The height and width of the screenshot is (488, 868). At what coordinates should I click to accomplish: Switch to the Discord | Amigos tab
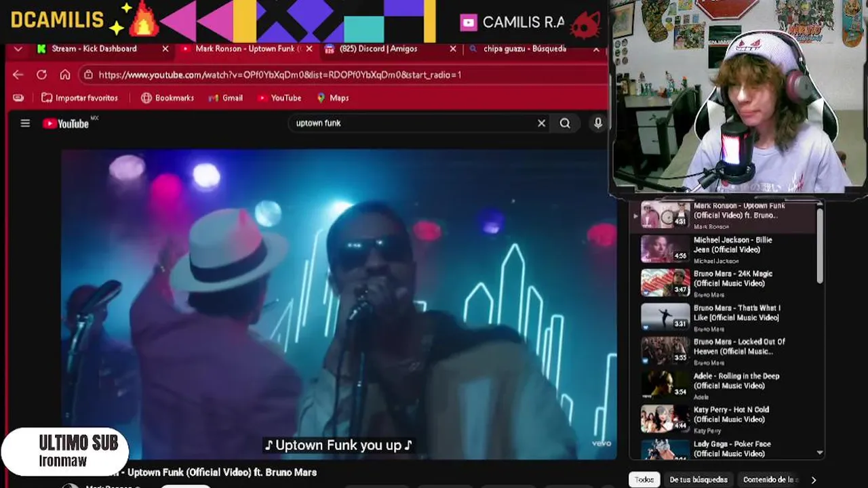[x=380, y=49]
